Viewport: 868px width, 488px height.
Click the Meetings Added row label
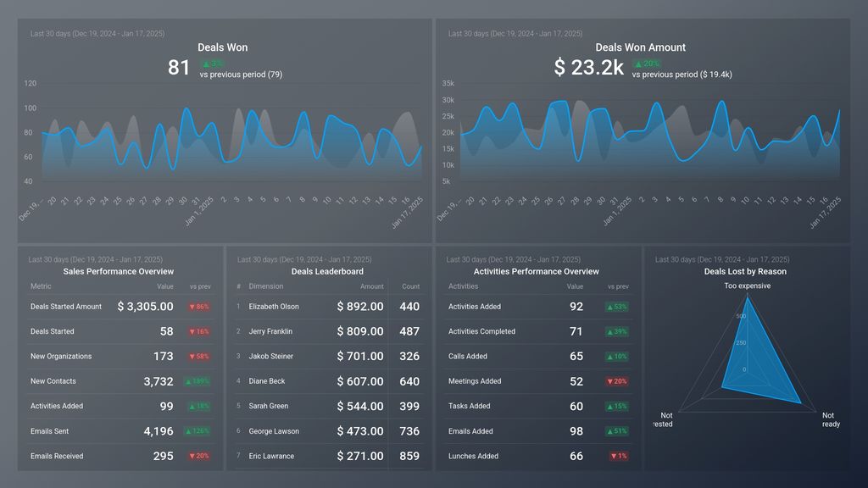[x=475, y=381]
